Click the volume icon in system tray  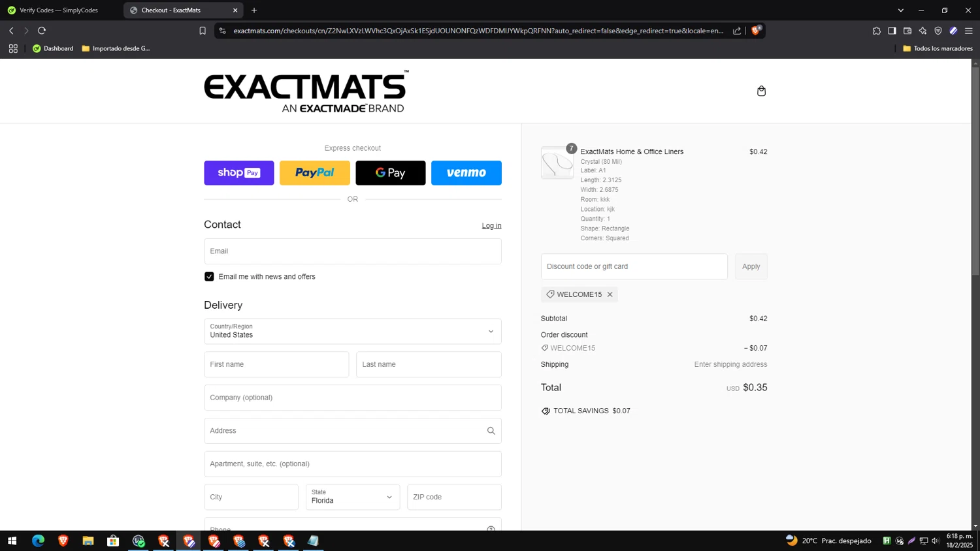click(936, 541)
